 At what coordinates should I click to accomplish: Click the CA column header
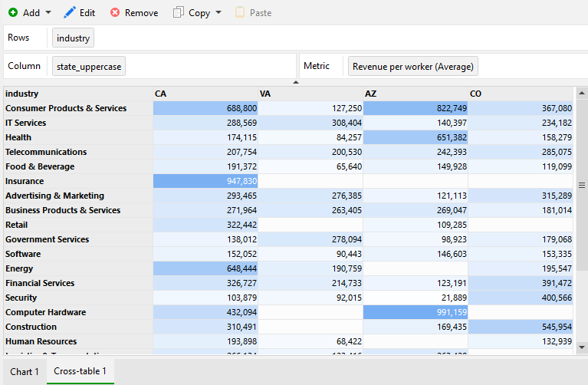click(x=205, y=94)
